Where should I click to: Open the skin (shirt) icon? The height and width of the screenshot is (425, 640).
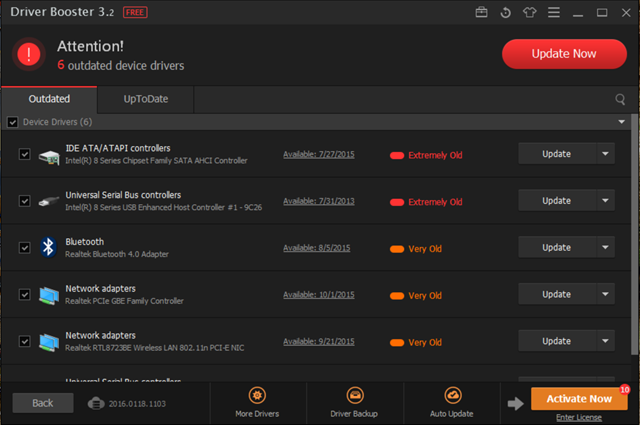(x=529, y=13)
